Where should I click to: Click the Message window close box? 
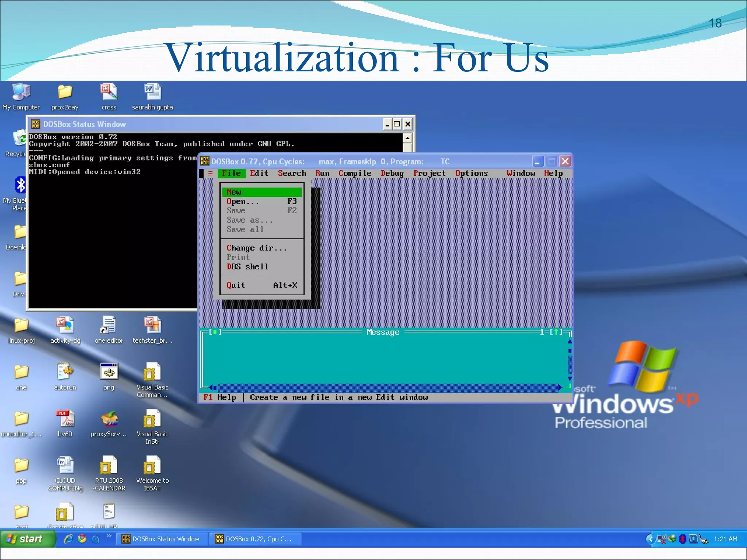coord(215,332)
